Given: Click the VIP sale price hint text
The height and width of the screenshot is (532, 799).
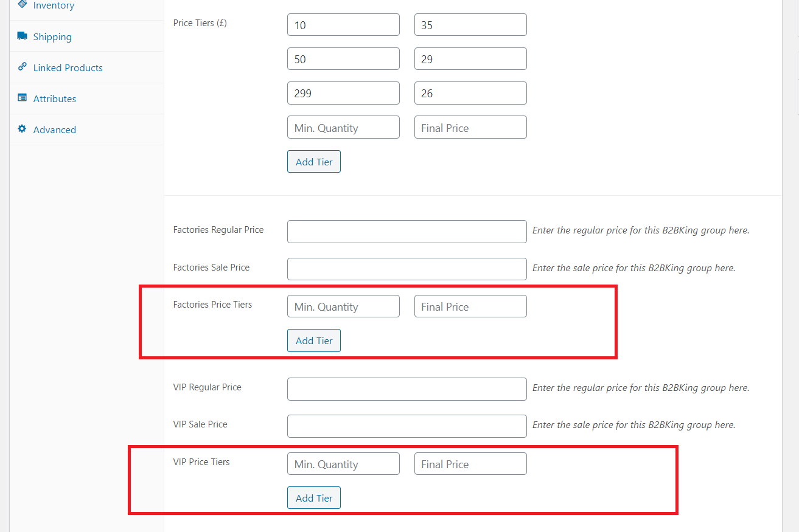Looking at the screenshot, I should (634, 425).
